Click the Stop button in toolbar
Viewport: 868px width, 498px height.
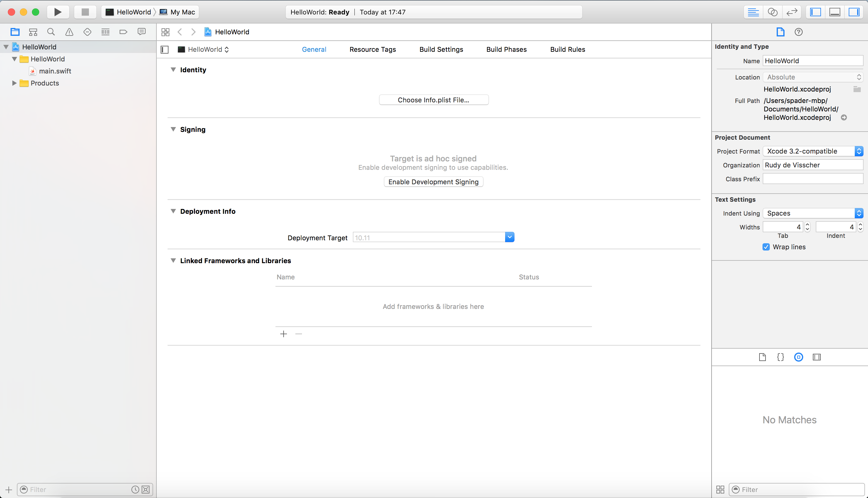coord(85,12)
